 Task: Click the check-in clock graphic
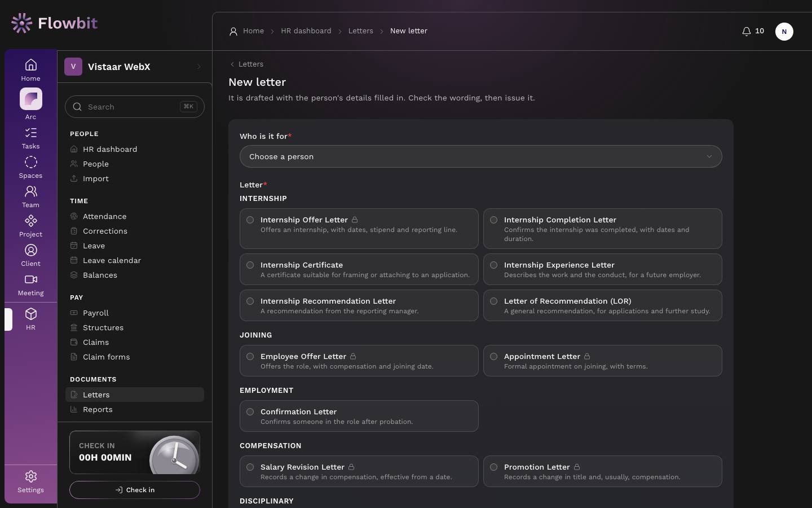point(174,455)
